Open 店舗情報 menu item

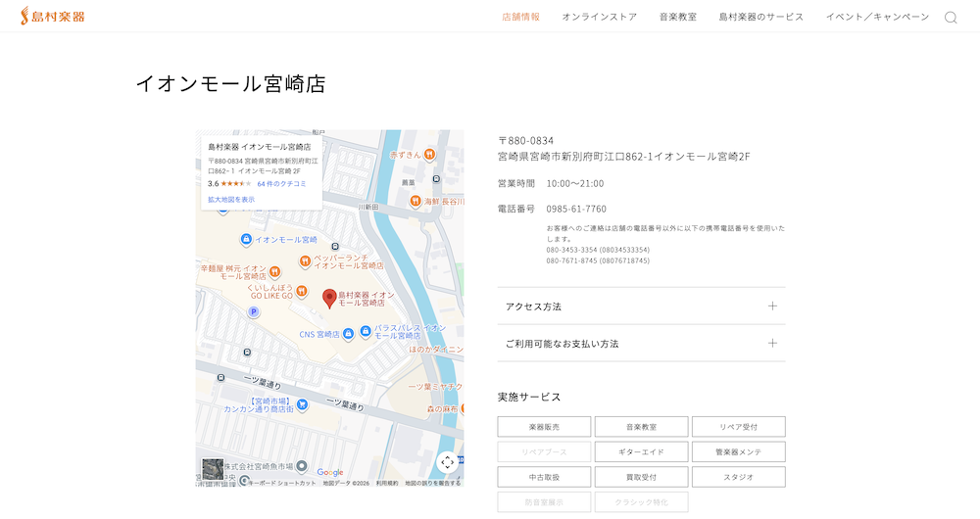coord(520,17)
